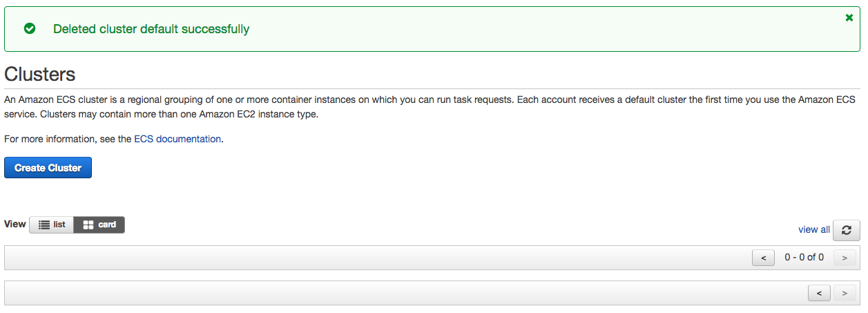Dismiss the success notification banner

(849, 18)
